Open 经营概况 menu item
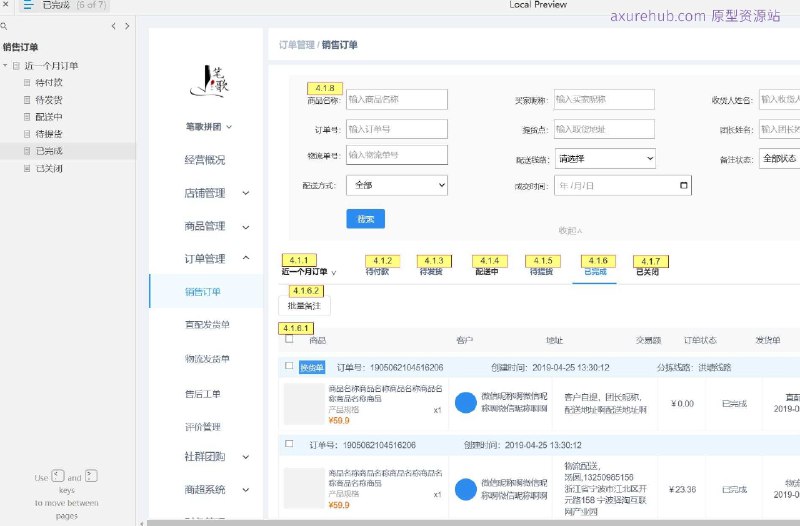This screenshot has height=526, width=800. [x=205, y=160]
